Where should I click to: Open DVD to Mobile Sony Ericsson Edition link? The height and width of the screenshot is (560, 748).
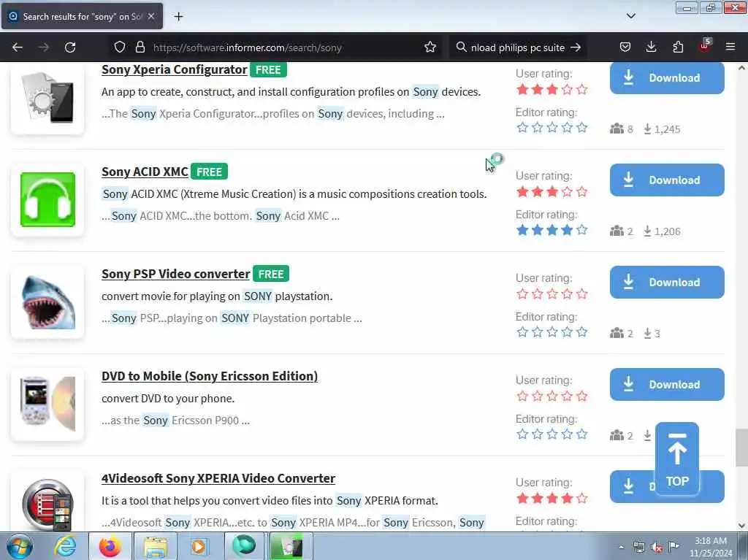[x=210, y=376]
